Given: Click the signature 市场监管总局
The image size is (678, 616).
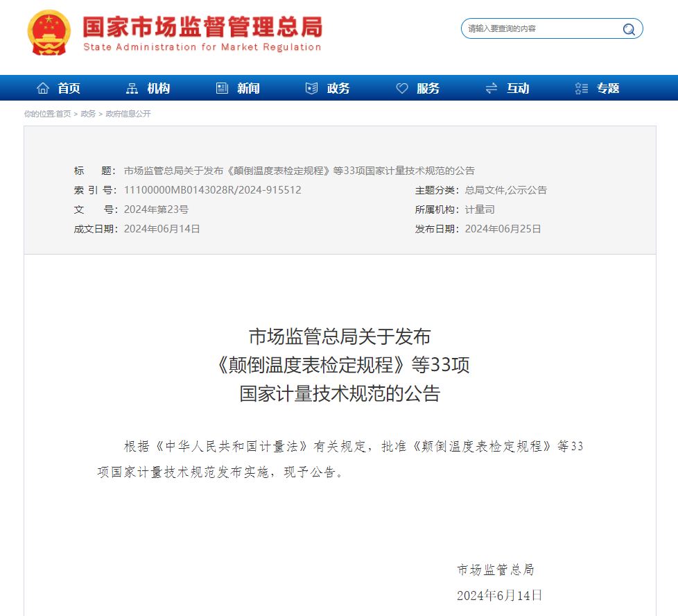Looking at the screenshot, I should pos(496,570).
